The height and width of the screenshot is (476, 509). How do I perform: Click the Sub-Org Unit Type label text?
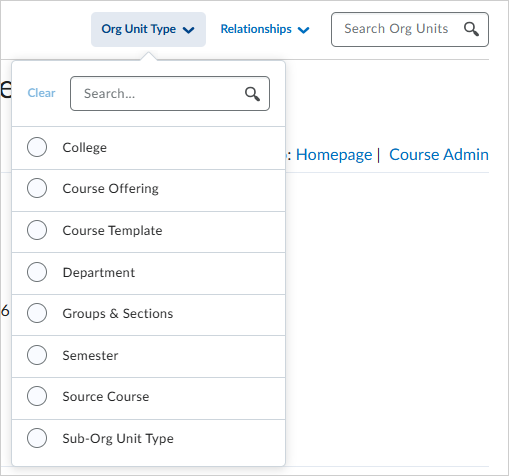(x=118, y=439)
